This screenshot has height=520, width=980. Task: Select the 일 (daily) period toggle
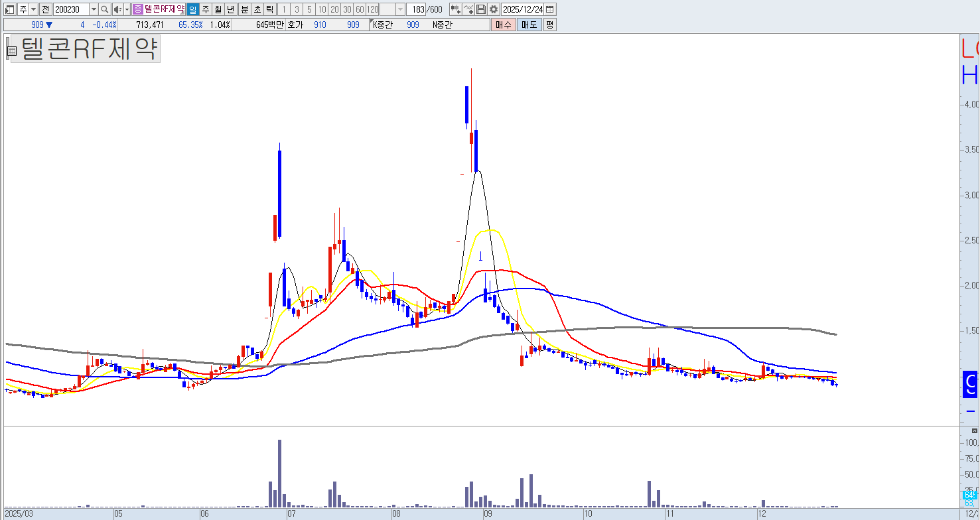pyautogui.click(x=192, y=9)
